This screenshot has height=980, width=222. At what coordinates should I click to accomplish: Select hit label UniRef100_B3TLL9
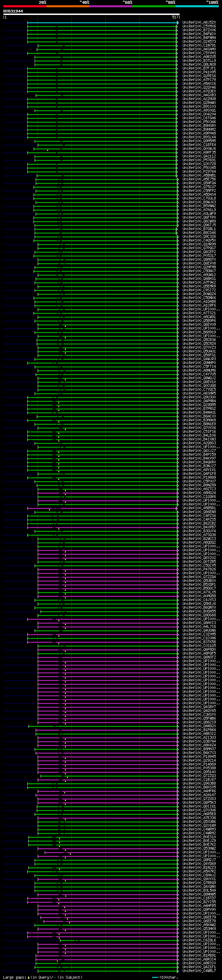(199, 60)
